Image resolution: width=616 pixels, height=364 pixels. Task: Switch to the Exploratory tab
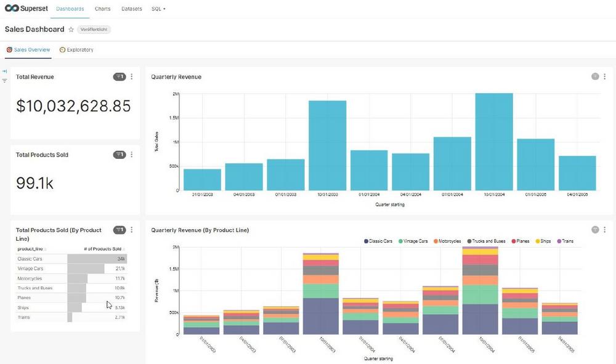[76, 50]
